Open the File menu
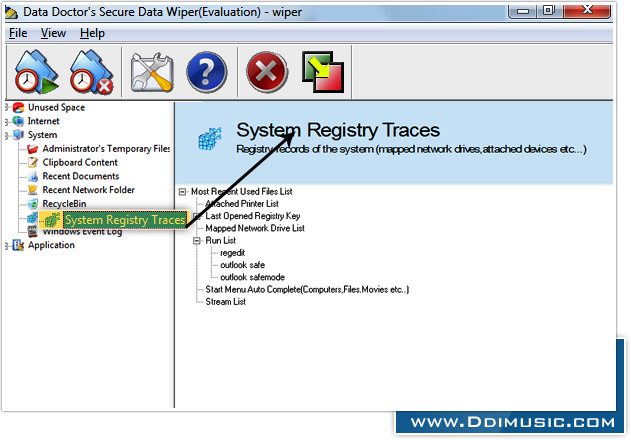The height and width of the screenshot is (440, 631). 18,33
